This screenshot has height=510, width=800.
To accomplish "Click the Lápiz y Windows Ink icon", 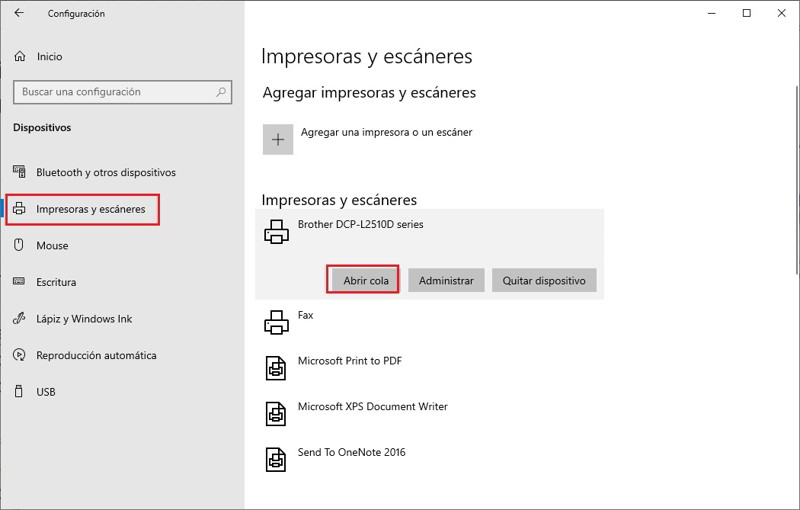I will [20, 319].
